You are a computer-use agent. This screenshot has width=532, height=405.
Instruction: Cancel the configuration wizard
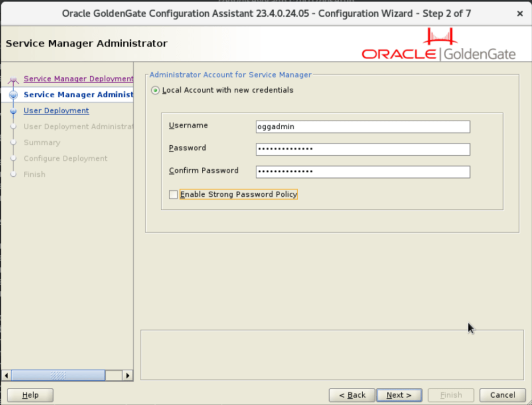point(502,395)
